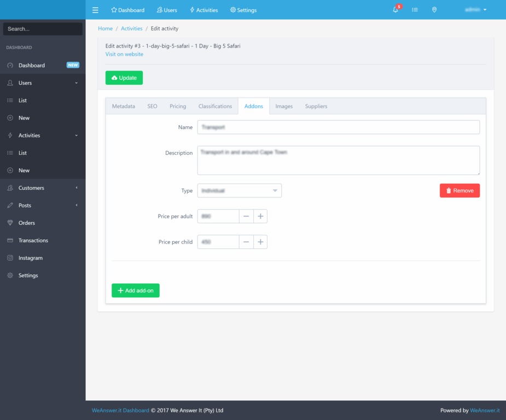Open Settings in the left sidebar

tap(28, 276)
